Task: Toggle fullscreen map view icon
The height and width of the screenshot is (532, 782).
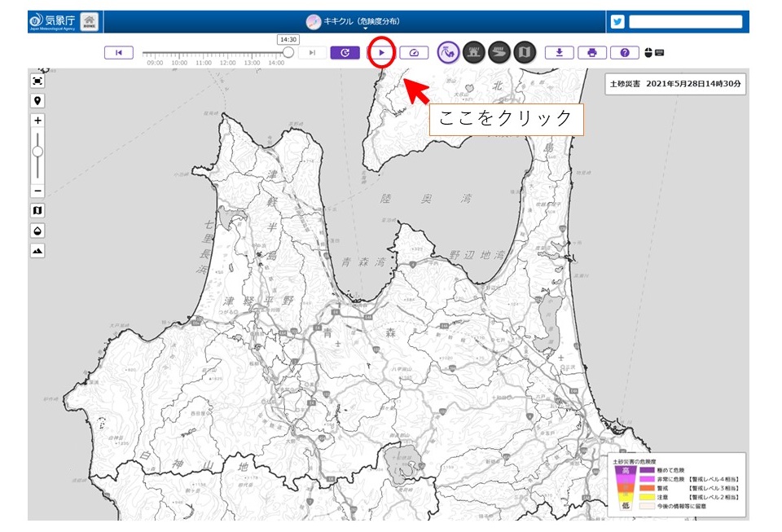Action: (37, 81)
